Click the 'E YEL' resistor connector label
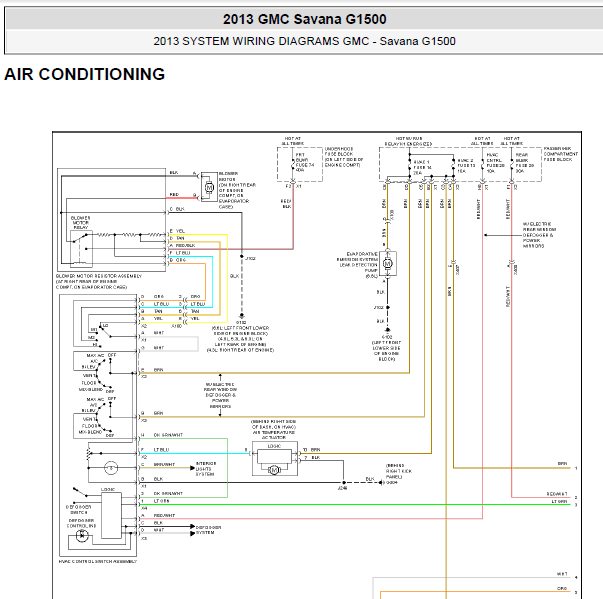The width and height of the screenshot is (603, 599). 177,231
